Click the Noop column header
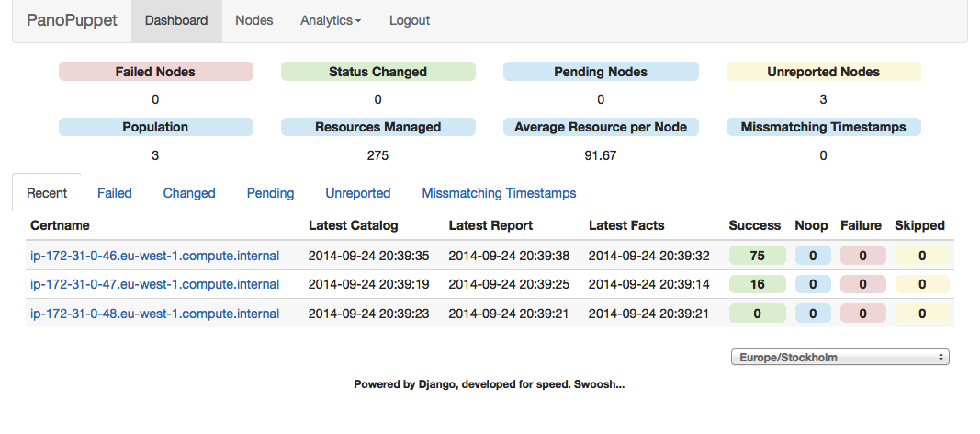Image resolution: width=980 pixels, height=434 pixels. (x=811, y=225)
